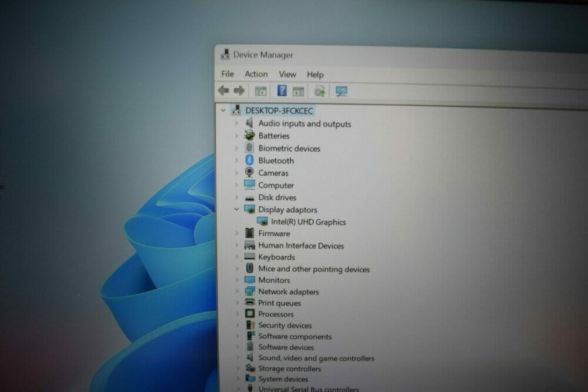Select Sound, video and game controllers
Screen dimensions: 588x392
[316, 358]
